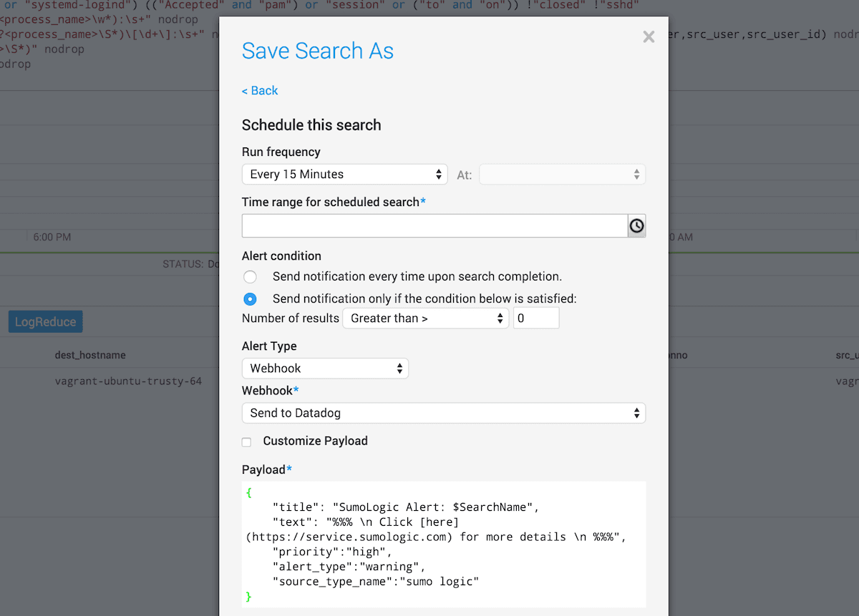The image size is (859, 616).
Task: Expand the Greater than condition dropdown
Action: (426, 318)
